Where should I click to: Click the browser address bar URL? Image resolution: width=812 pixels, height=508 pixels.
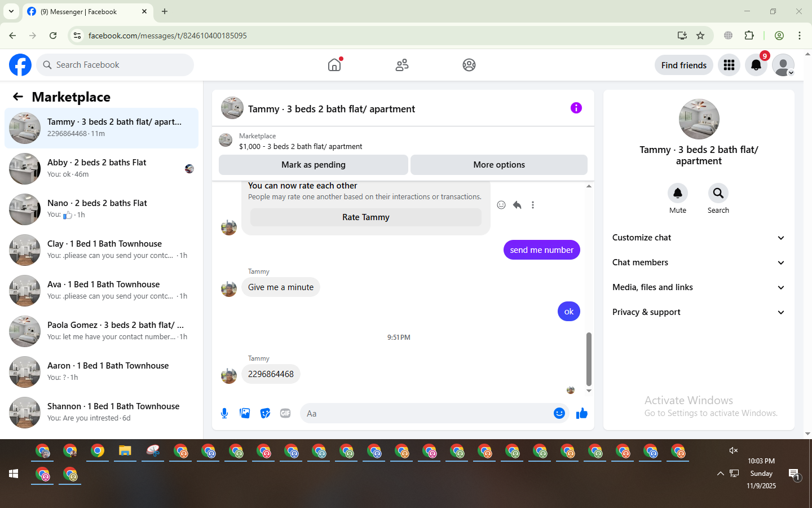(x=167, y=36)
